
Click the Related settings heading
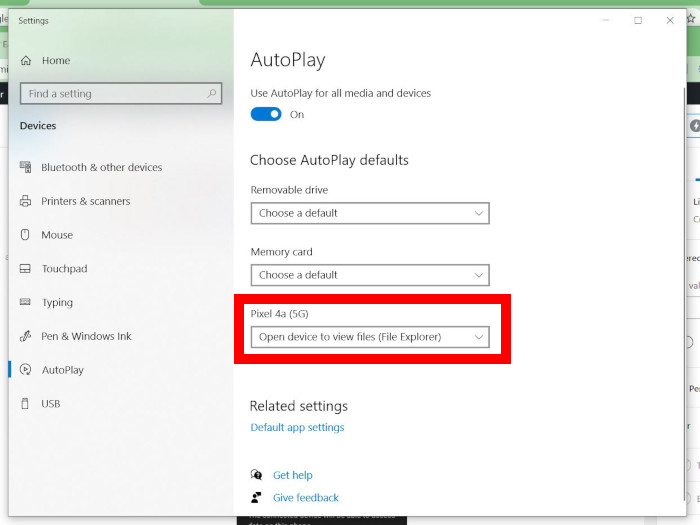click(299, 406)
